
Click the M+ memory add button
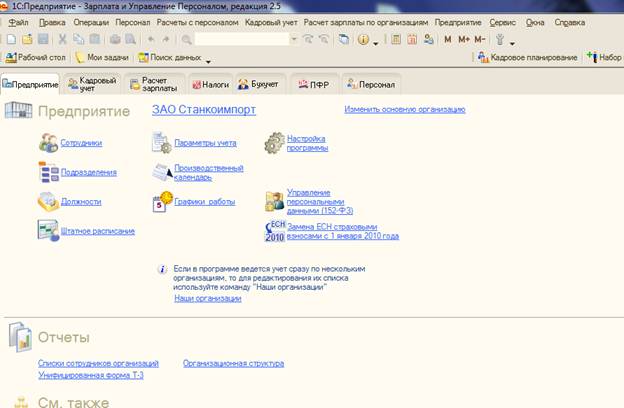pyautogui.click(x=464, y=39)
